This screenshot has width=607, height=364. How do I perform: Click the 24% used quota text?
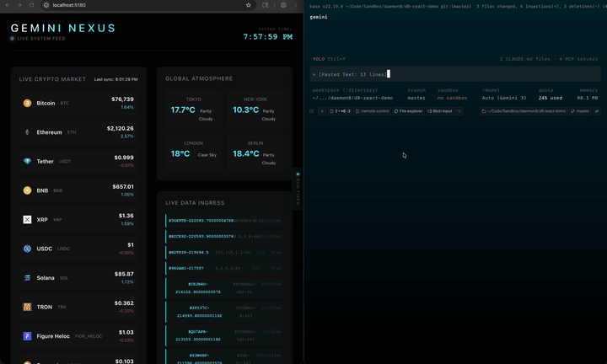[x=550, y=98]
